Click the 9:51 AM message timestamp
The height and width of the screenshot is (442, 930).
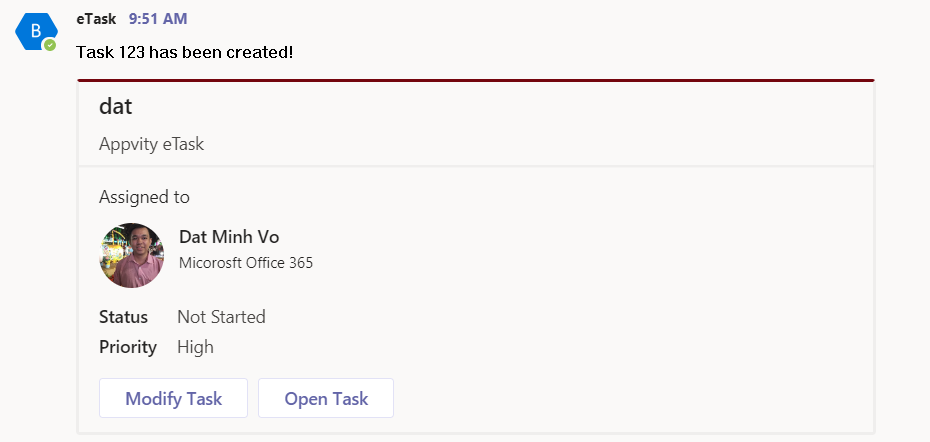pos(158,19)
